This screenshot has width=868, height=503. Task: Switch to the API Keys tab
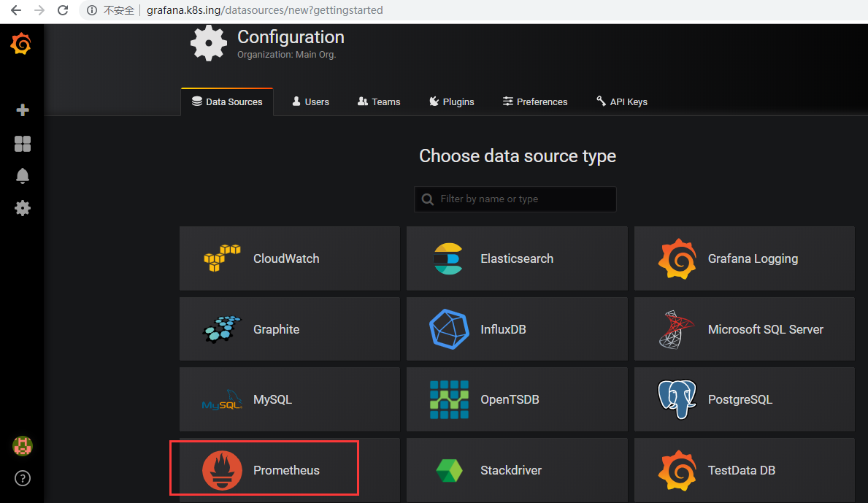[x=622, y=101]
